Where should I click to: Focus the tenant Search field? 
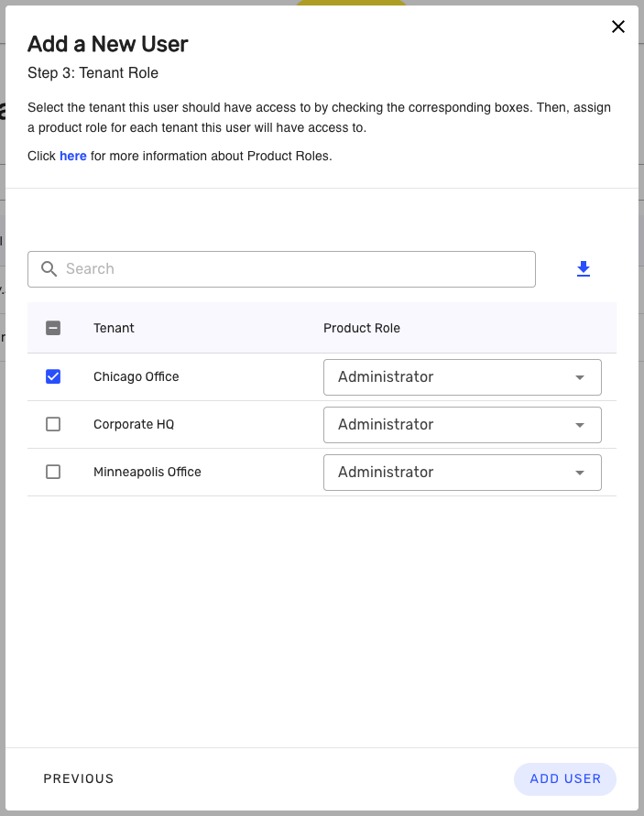pos(281,269)
